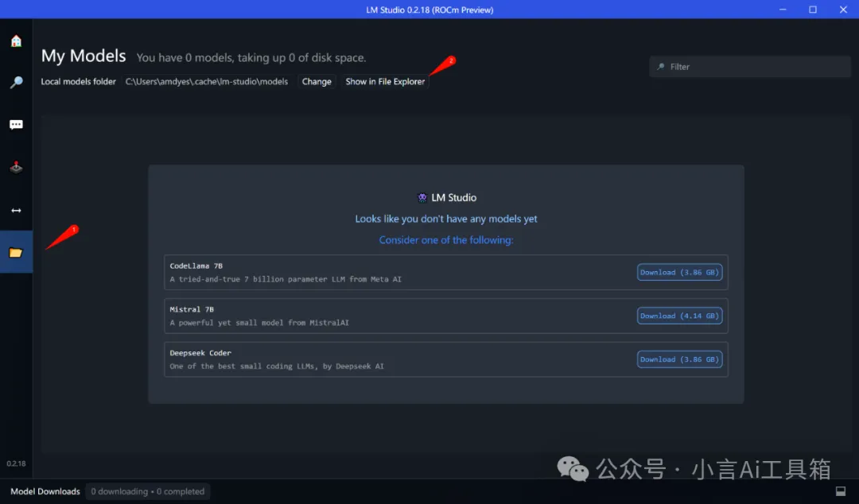Screen dimensions: 859x504
Task: Open the Model Downloads panel label
Action: click(45, 491)
